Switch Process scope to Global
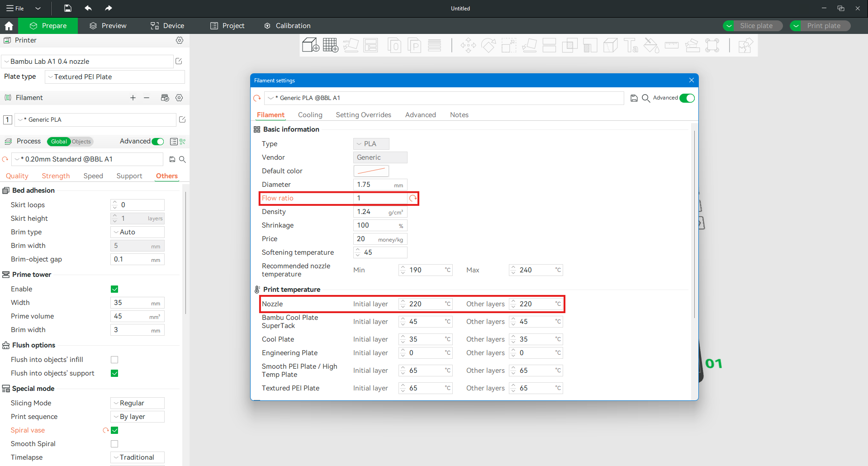This screenshot has width=868, height=466. [59, 142]
